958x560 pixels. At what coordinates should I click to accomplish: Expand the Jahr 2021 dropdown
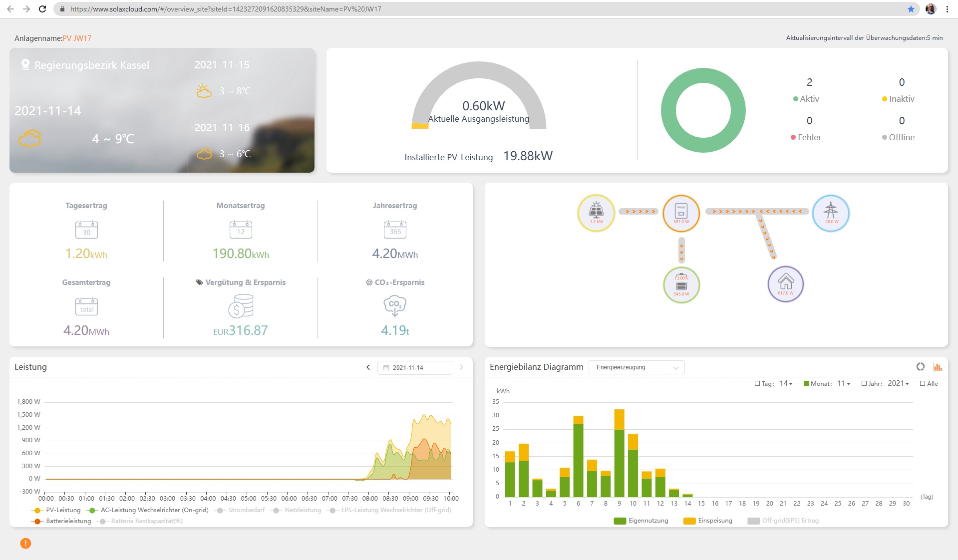click(x=898, y=384)
